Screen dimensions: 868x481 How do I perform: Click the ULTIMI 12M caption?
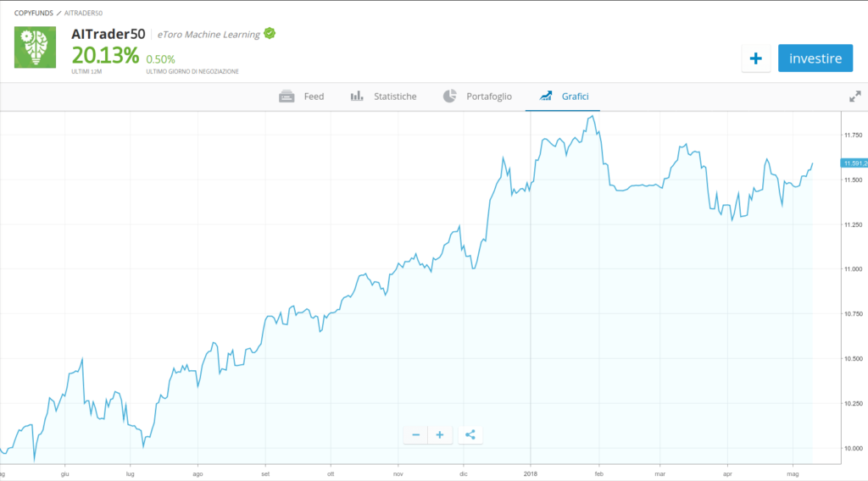coord(86,71)
